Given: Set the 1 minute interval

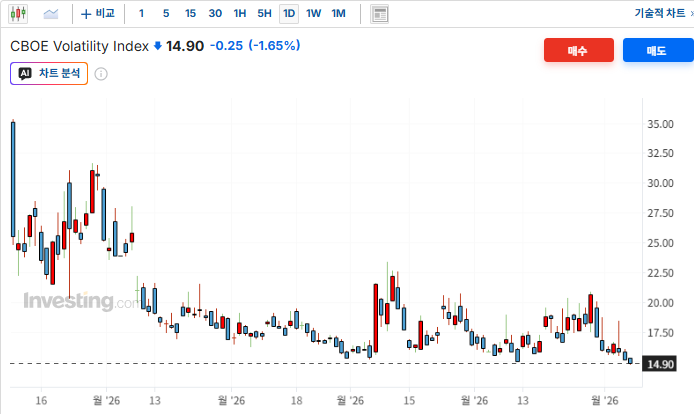Looking at the screenshot, I should point(141,14).
